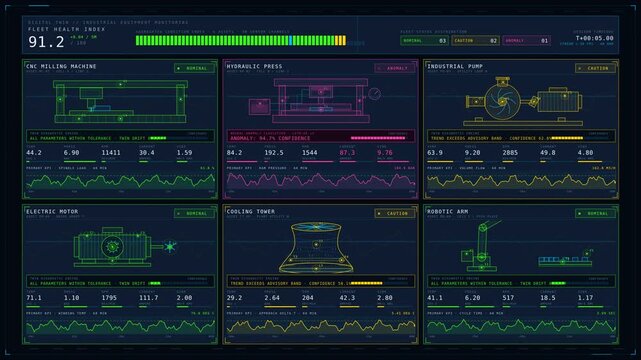Image resolution: width=641 pixels, height=360 pixels.
Task: Click the Industrial Pump title
Action: click(x=455, y=66)
